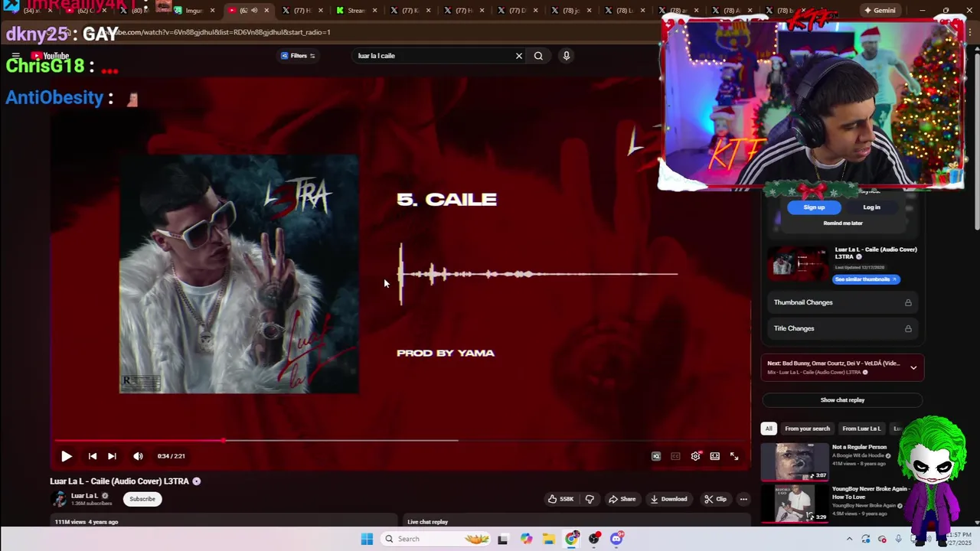Share the video

coord(622,499)
